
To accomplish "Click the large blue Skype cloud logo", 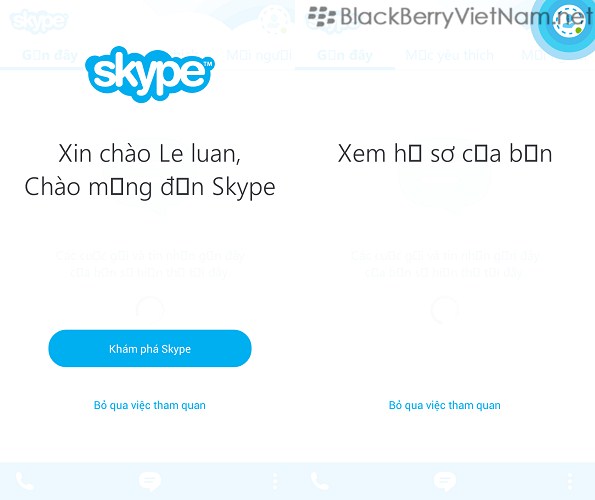I will coord(150,74).
